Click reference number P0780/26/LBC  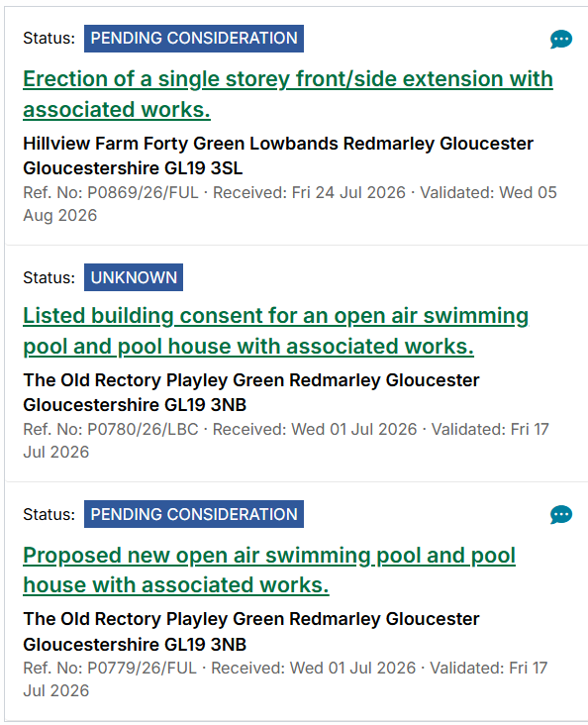pos(143,430)
